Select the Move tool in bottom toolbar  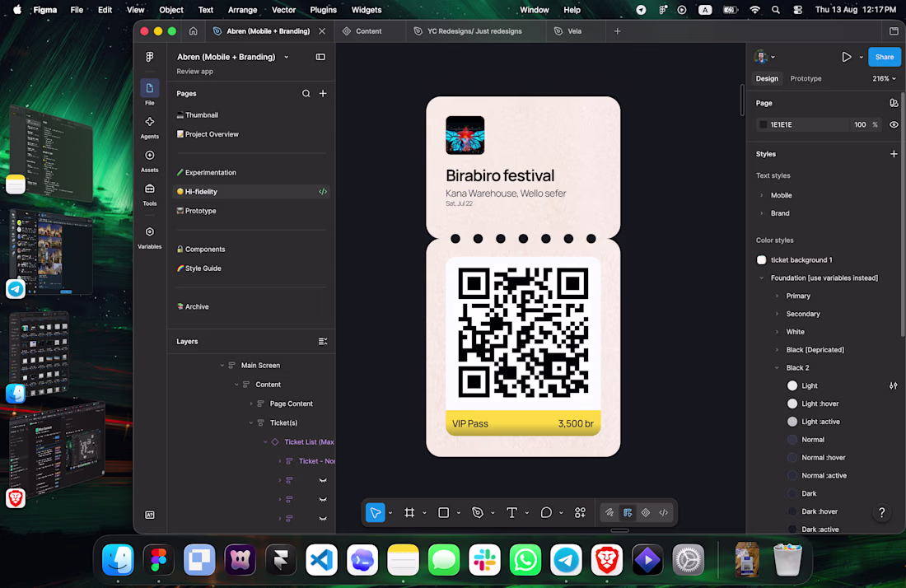pos(375,512)
